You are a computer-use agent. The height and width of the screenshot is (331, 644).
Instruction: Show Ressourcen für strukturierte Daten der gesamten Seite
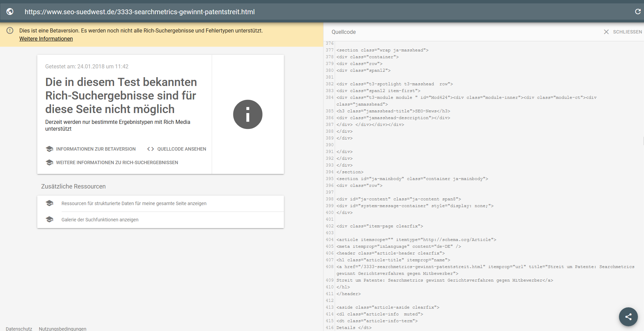click(x=133, y=203)
